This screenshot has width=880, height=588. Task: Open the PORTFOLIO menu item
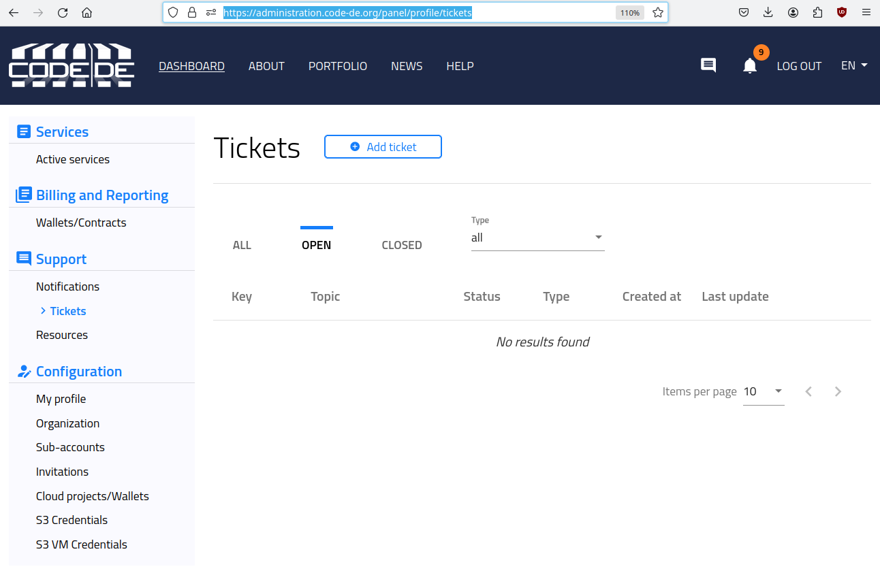[x=338, y=66]
